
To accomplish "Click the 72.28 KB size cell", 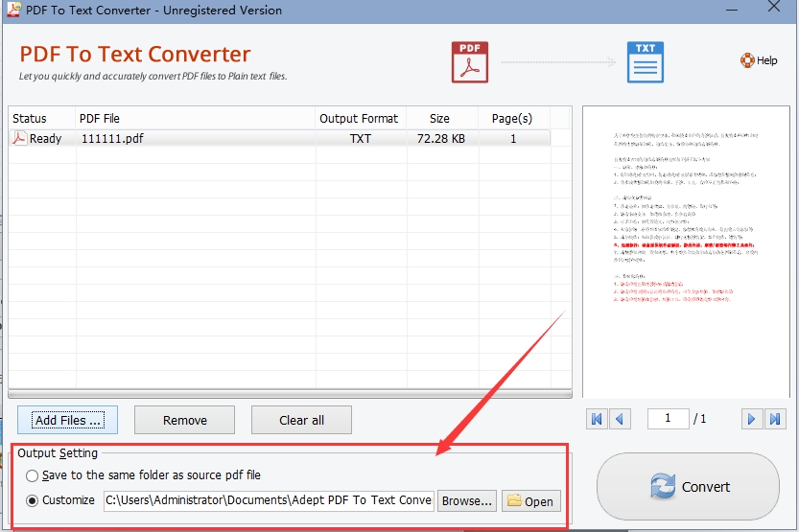I will (441, 138).
